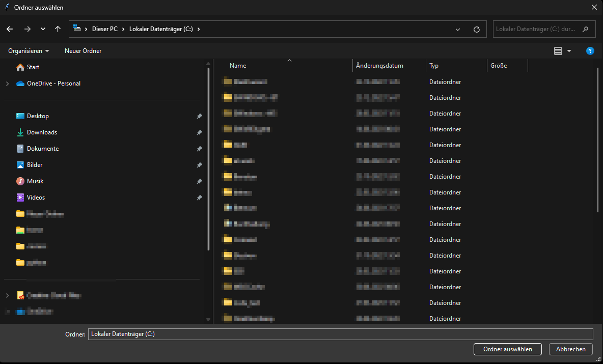Click the view layout icon
The width and height of the screenshot is (603, 364).
tap(558, 51)
